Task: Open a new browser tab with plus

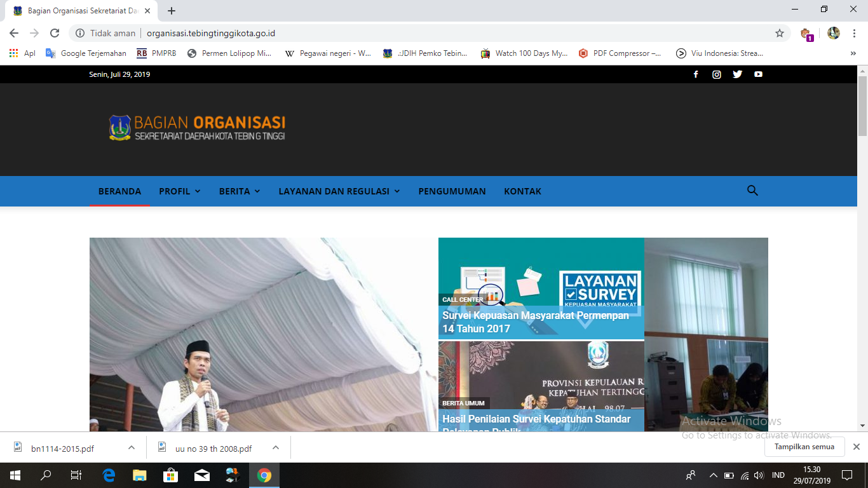Action: pos(172,11)
